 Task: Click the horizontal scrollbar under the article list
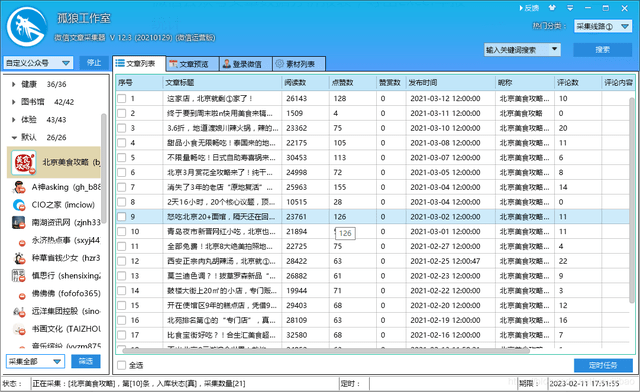point(326,350)
